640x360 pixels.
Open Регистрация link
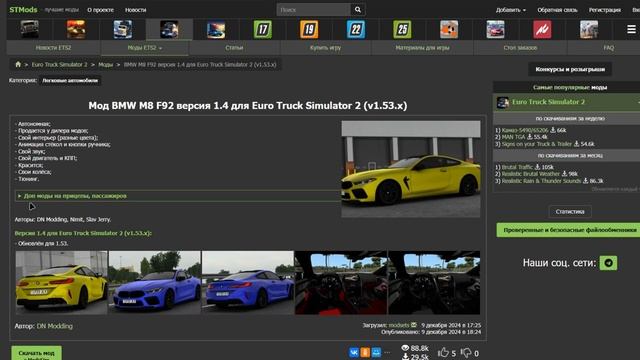point(604,10)
